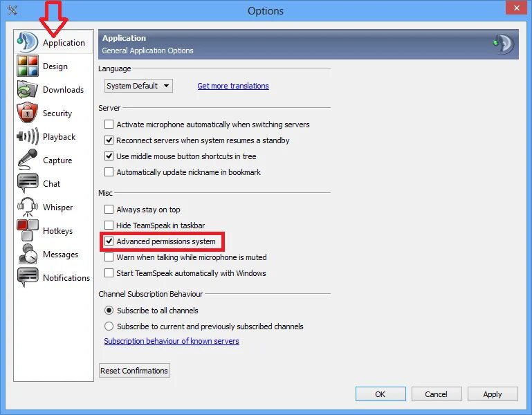Follow the Get more translations link
The width and height of the screenshot is (532, 415).
point(233,86)
